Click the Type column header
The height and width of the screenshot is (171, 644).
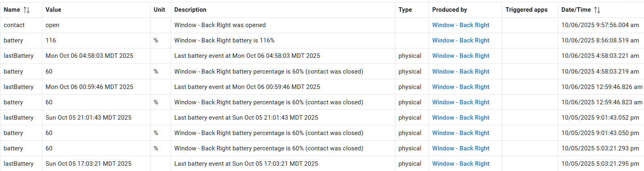(x=405, y=10)
